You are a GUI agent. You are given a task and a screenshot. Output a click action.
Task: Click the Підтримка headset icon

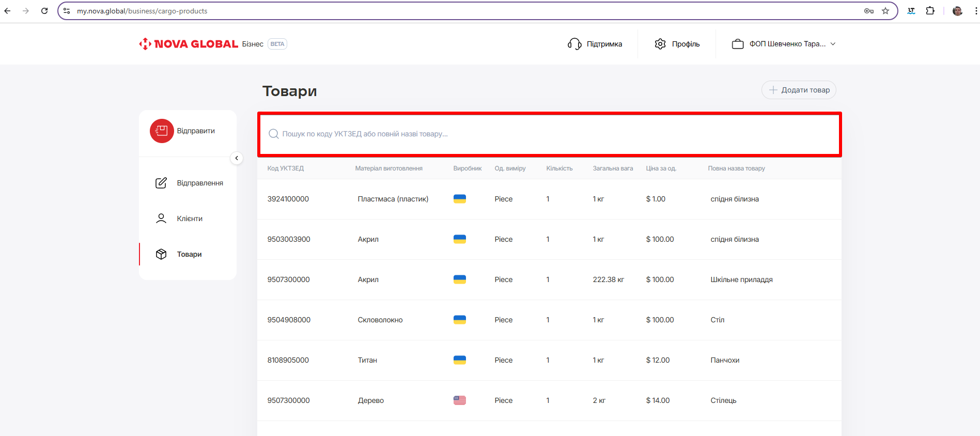pyautogui.click(x=574, y=44)
